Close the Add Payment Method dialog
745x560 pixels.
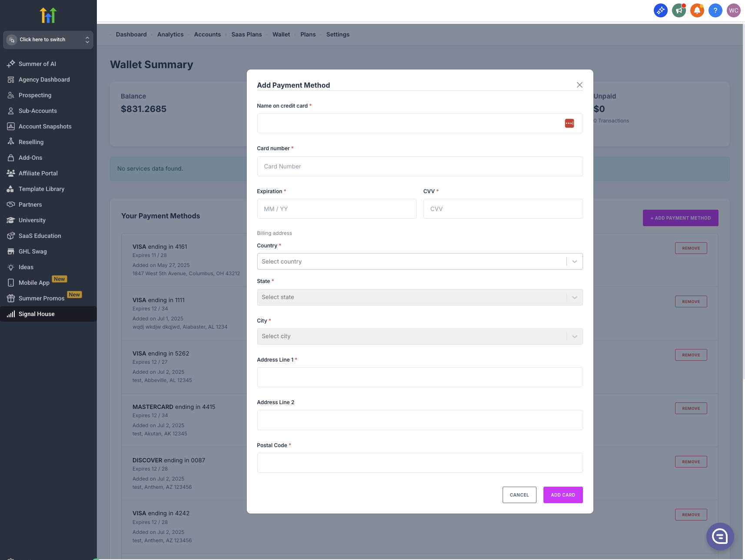coord(579,85)
